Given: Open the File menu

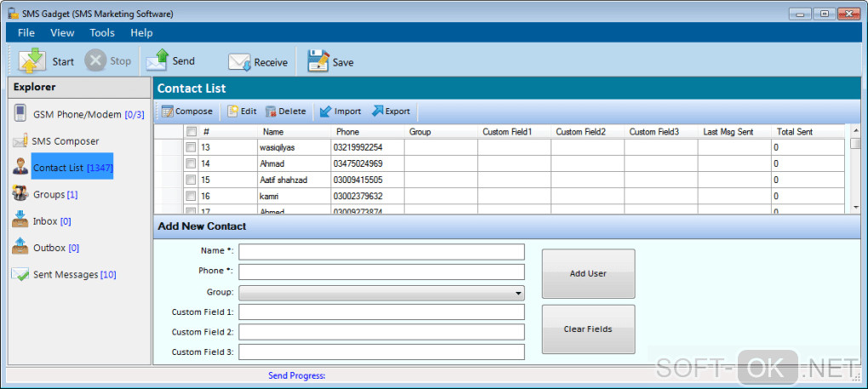Looking at the screenshot, I should pyautogui.click(x=26, y=32).
